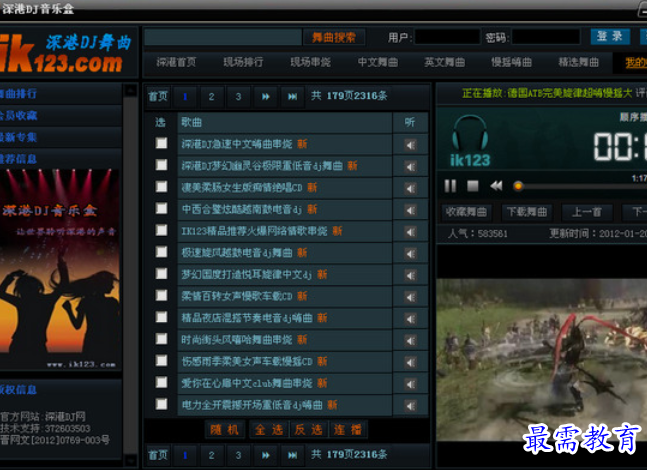This screenshot has height=470, width=647.
Task: Click 上一首 previous track button
Action: pos(587,212)
